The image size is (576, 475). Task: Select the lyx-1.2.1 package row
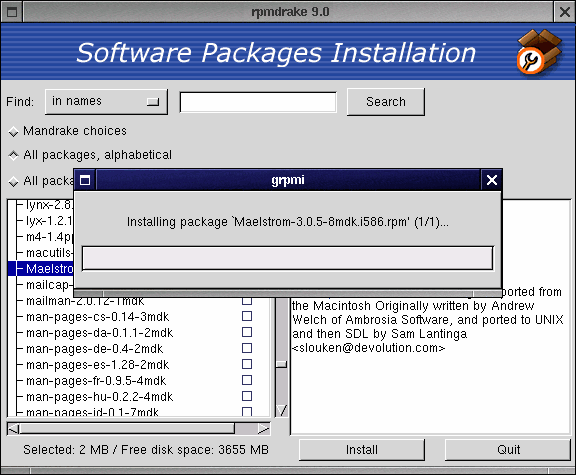click(x=49, y=221)
